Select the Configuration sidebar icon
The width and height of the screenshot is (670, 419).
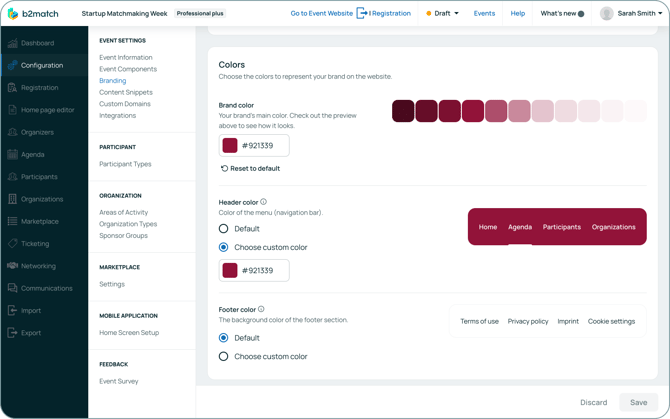[12, 65]
